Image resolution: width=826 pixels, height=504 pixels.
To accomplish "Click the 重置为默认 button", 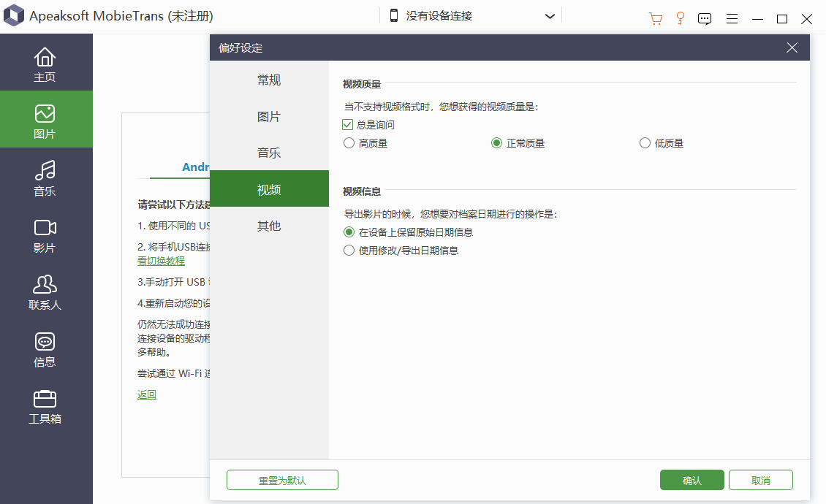I will [282, 480].
